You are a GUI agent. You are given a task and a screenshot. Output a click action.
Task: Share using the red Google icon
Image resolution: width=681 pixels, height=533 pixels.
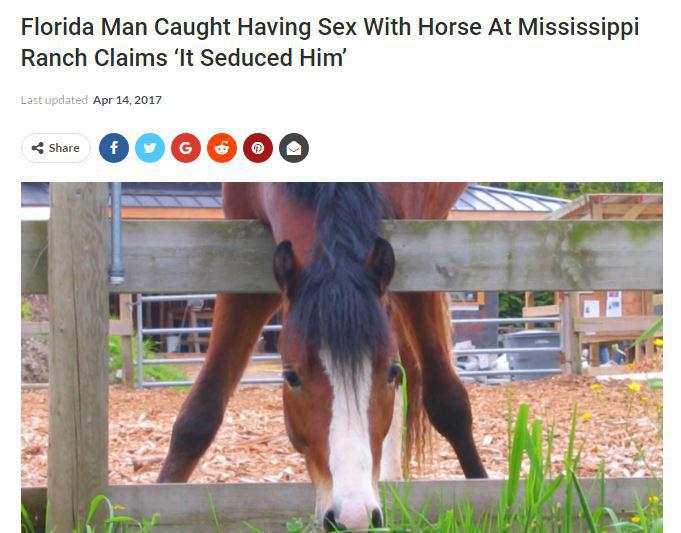(186, 148)
